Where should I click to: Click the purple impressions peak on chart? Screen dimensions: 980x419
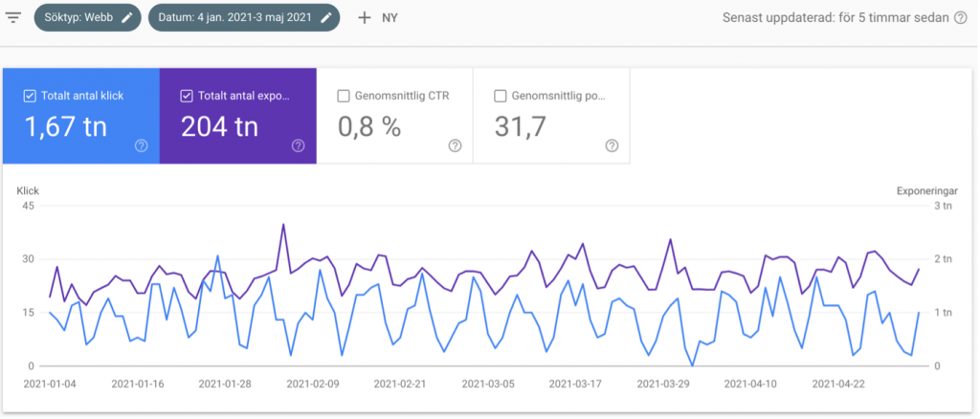(x=283, y=225)
